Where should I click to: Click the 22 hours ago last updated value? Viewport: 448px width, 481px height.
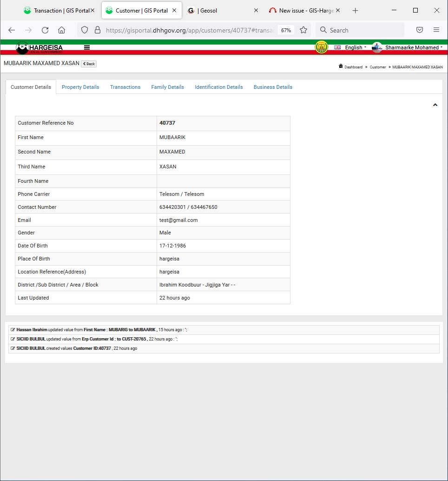coord(175,298)
